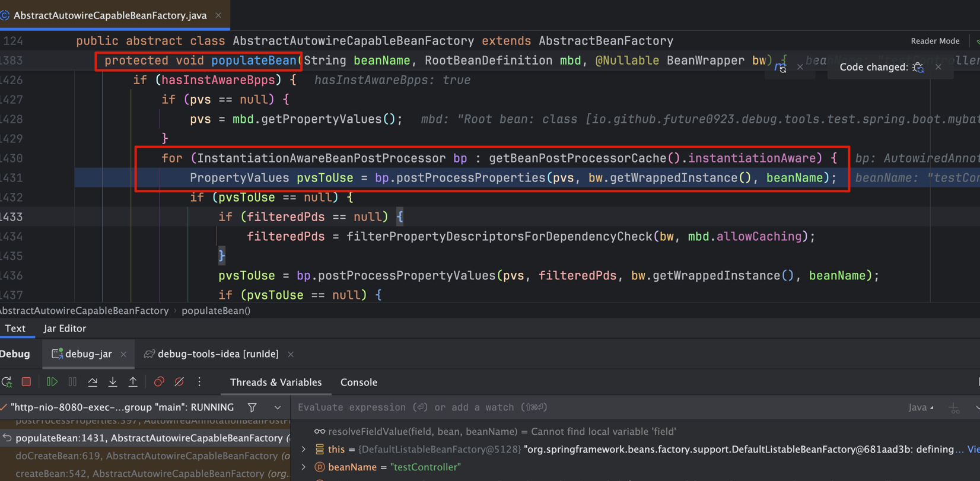Close the debug-tools-idea [runIde] tab

point(291,354)
